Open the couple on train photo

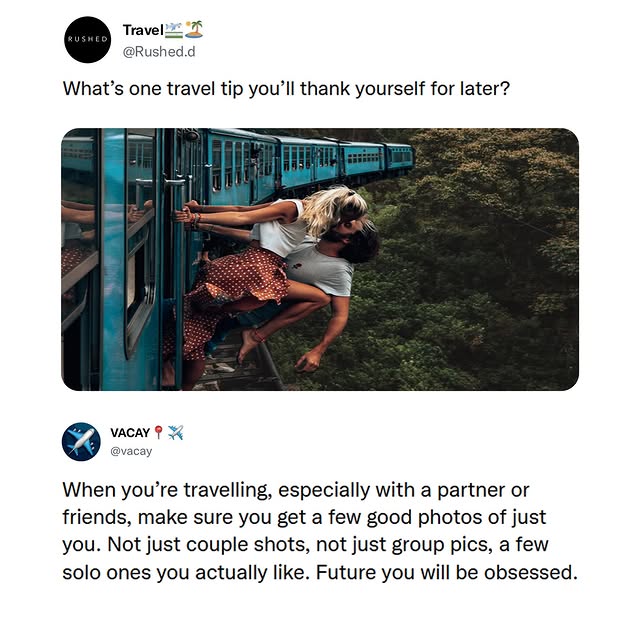coord(320,259)
